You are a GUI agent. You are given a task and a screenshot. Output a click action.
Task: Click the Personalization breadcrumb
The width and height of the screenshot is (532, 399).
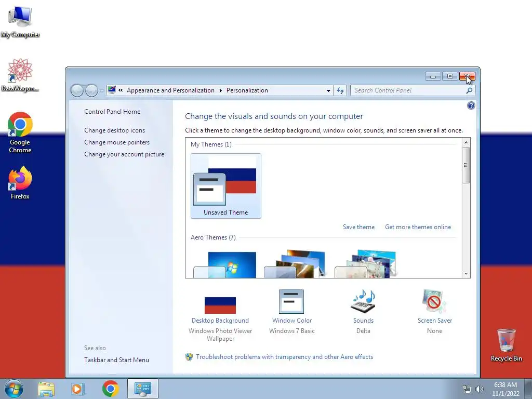coord(247,90)
